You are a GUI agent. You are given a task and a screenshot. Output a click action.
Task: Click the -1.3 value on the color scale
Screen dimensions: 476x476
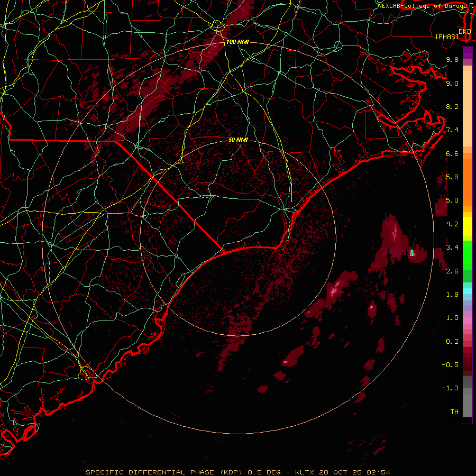[450, 388]
